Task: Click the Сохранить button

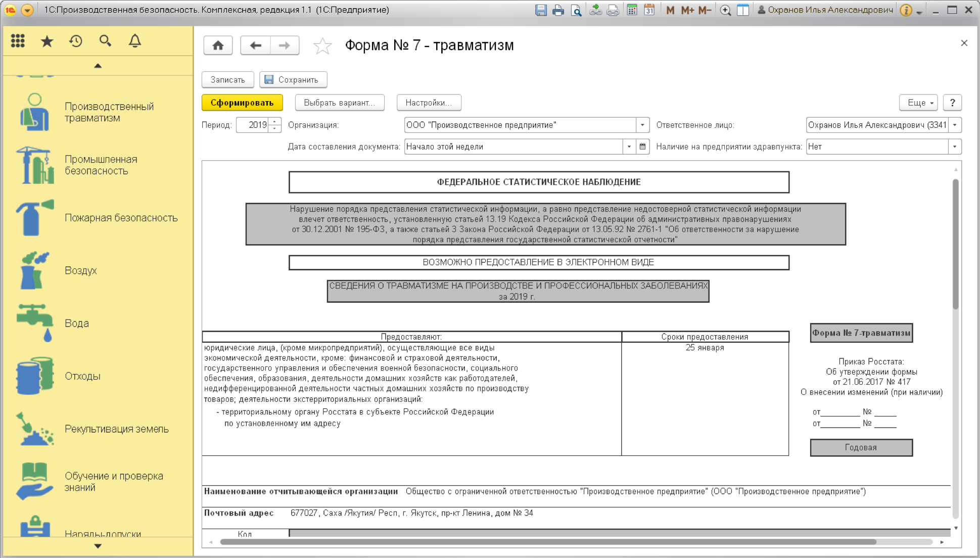Action: (293, 80)
